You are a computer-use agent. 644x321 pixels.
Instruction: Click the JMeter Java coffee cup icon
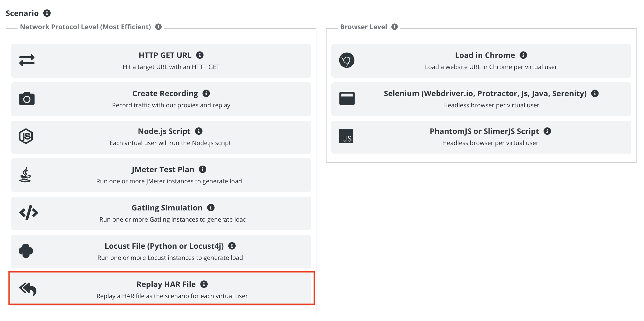[x=25, y=175]
